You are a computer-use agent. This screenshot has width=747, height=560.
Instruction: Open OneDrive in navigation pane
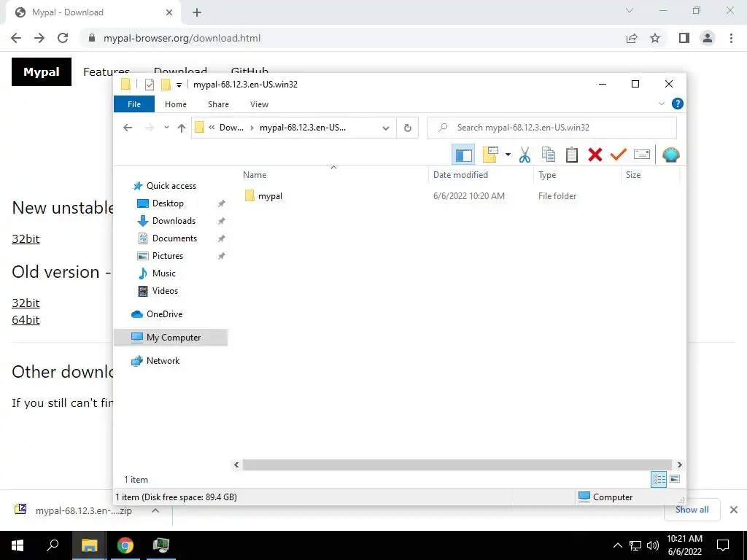pyautogui.click(x=164, y=314)
